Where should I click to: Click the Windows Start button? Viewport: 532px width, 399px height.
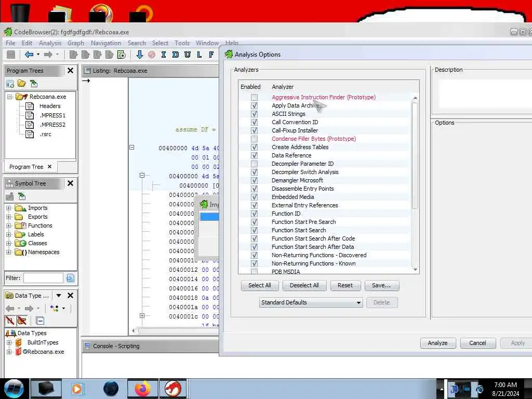pos(14,389)
